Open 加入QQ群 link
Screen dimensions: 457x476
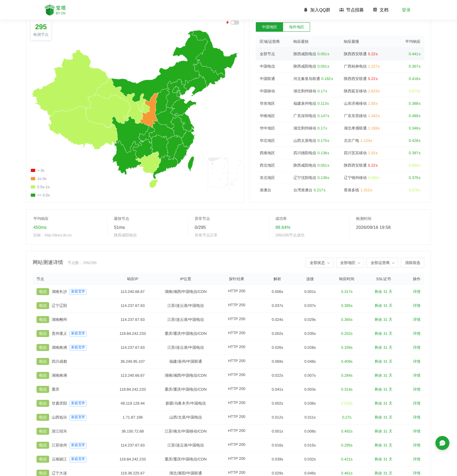pyautogui.click(x=317, y=10)
